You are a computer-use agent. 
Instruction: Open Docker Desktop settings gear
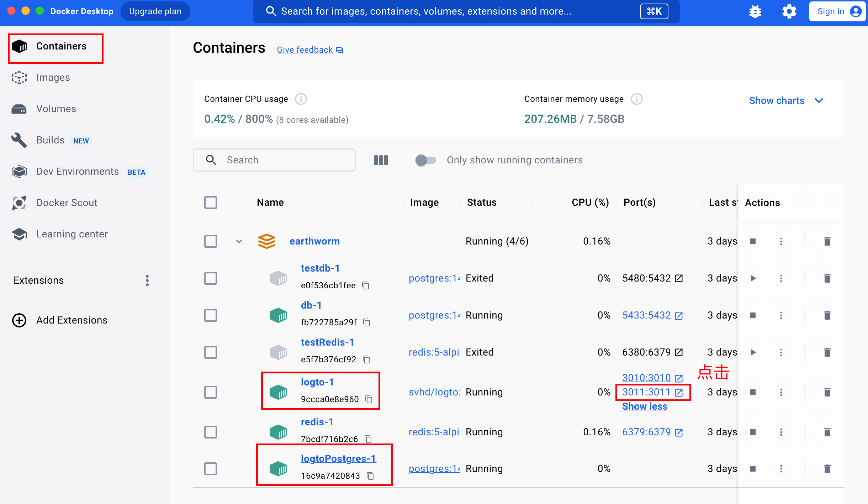[789, 11]
